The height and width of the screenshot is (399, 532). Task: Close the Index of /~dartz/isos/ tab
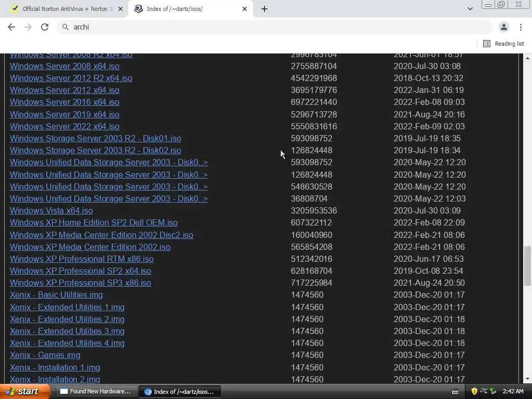point(245,9)
